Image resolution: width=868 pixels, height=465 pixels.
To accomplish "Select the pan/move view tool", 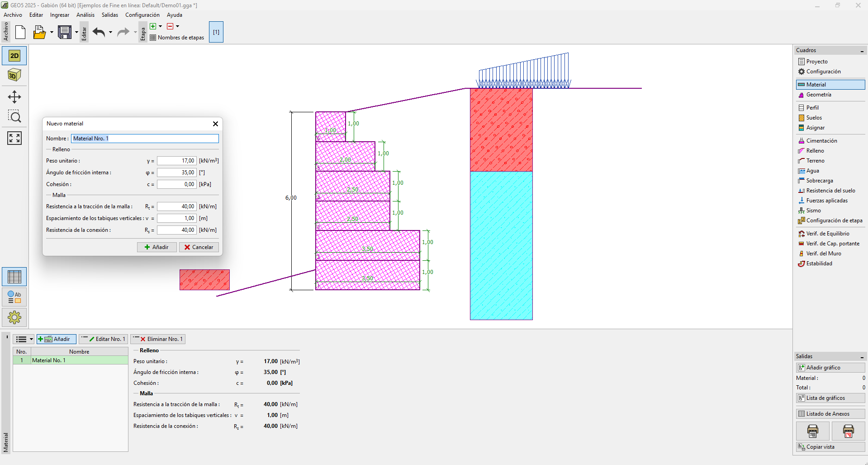I will coord(14,97).
